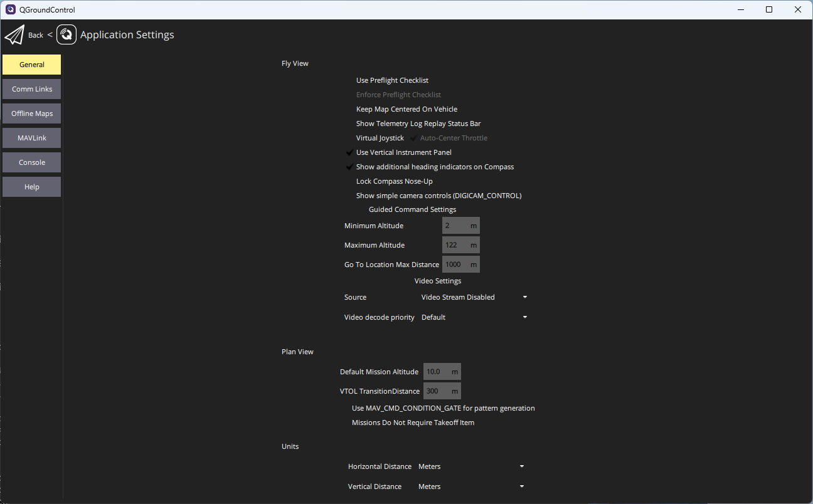This screenshot has width=813, height=504.
Task: Close the QGroundControl window
Action: pyautogui.click(x=798, y=9)
